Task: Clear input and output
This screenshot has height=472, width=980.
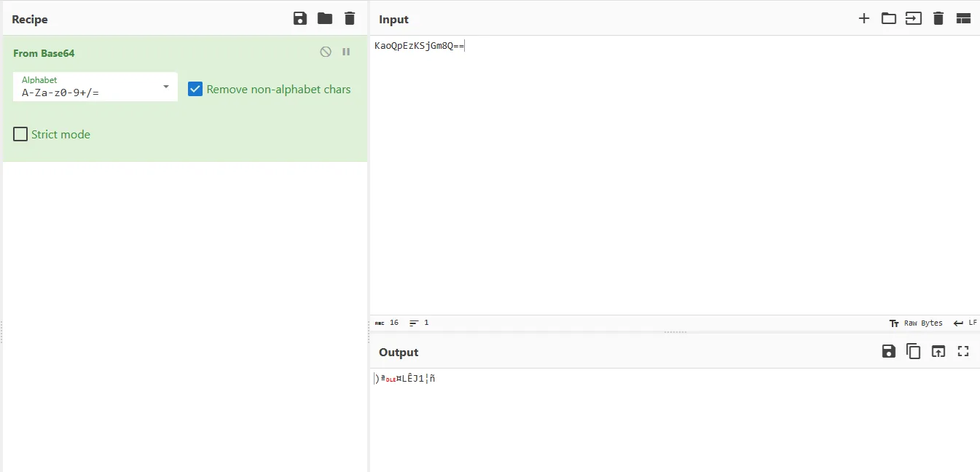Action: point(938,19)
